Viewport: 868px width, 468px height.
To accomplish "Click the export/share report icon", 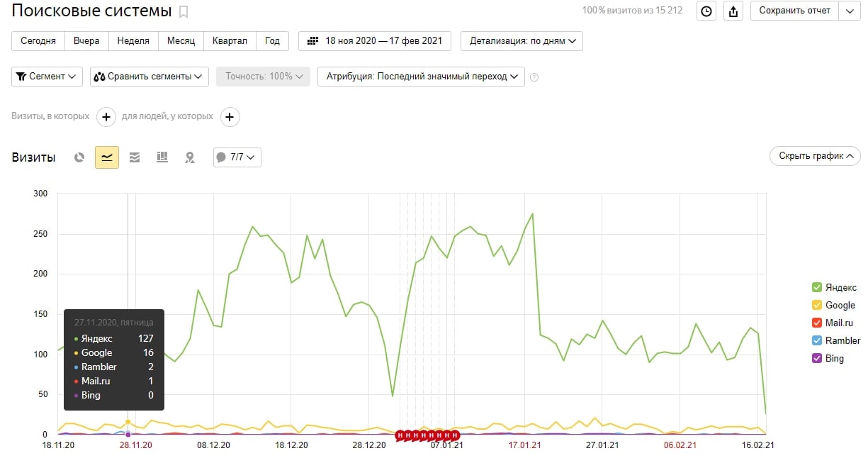I will [733, 11].
